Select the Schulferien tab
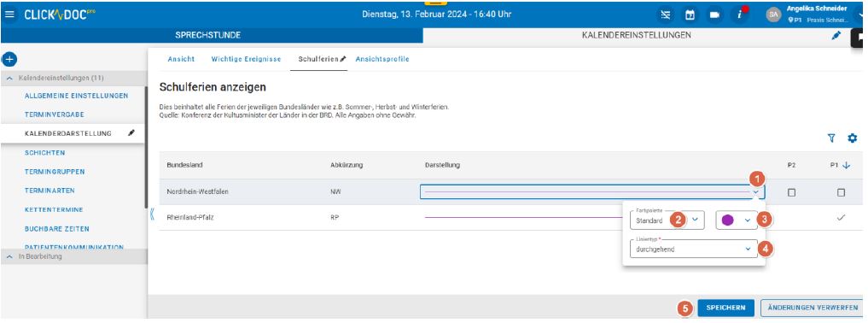 click(317, 59)
